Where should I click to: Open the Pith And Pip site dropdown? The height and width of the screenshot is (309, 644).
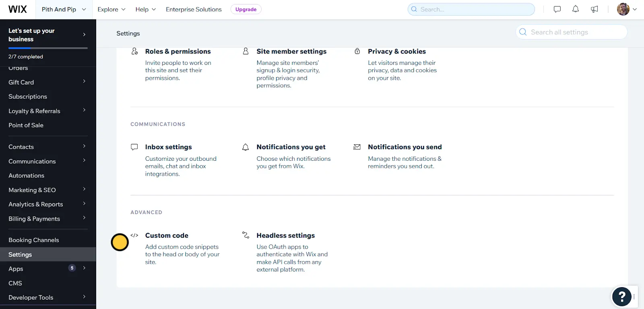pyautogui.click(x=64, y=9)
